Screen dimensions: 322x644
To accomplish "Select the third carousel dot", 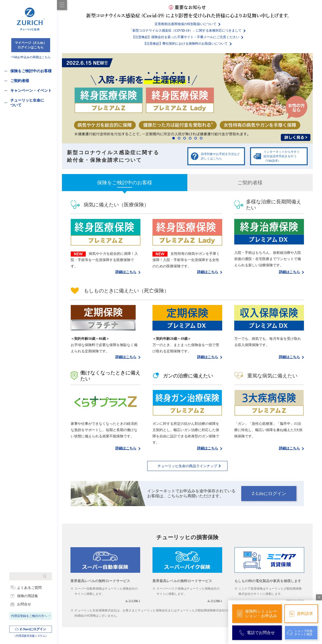I will tap(185, 138).
